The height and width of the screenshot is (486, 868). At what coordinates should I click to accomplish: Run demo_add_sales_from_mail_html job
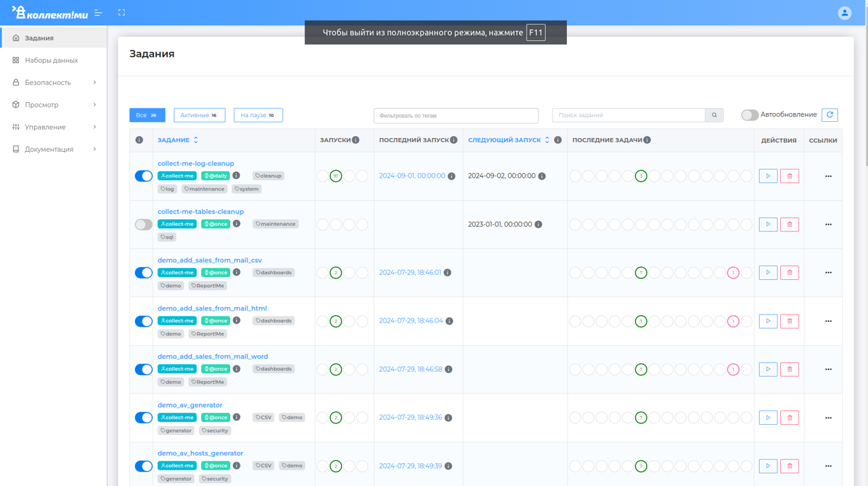(x=768, y=321)
